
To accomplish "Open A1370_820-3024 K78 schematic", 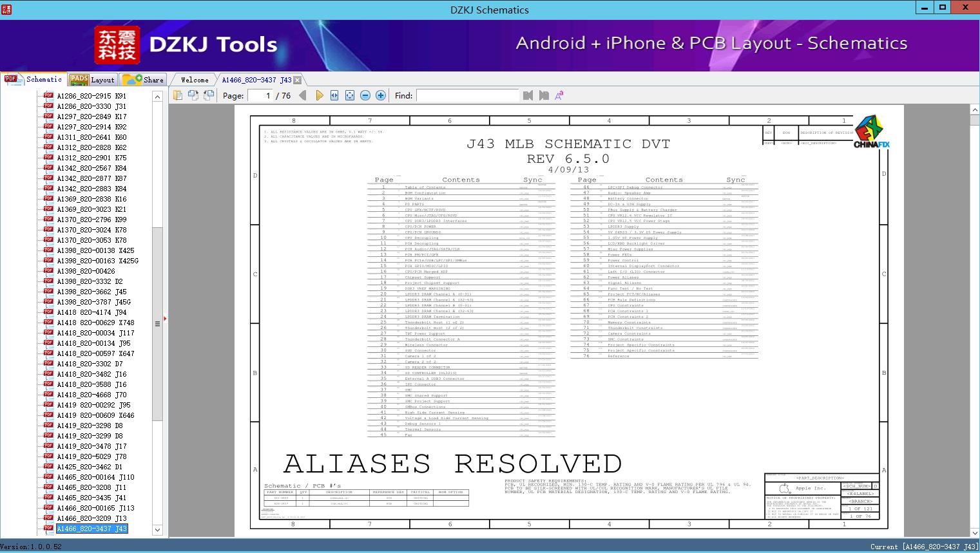I will click(x=91, y=230).
